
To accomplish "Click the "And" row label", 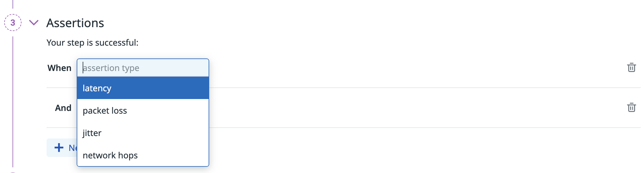I will pos(63,108).
